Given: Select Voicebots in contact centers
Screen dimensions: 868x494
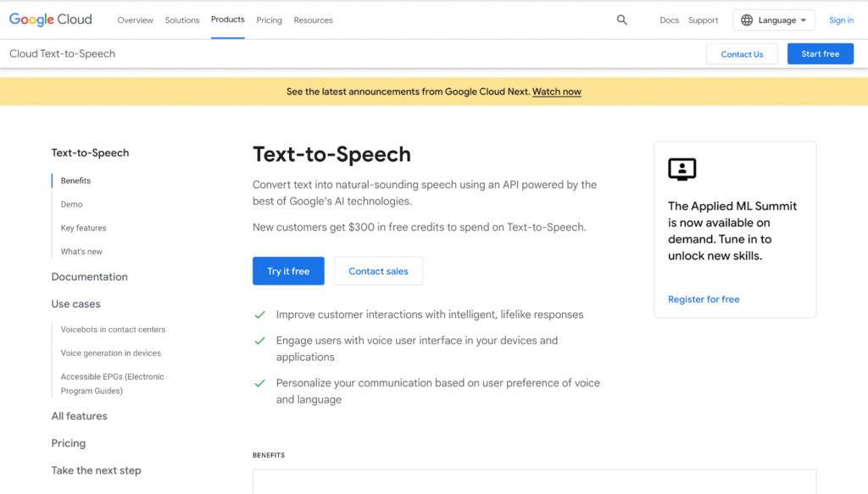Looking at the screenshot, I should pos(113,330).
